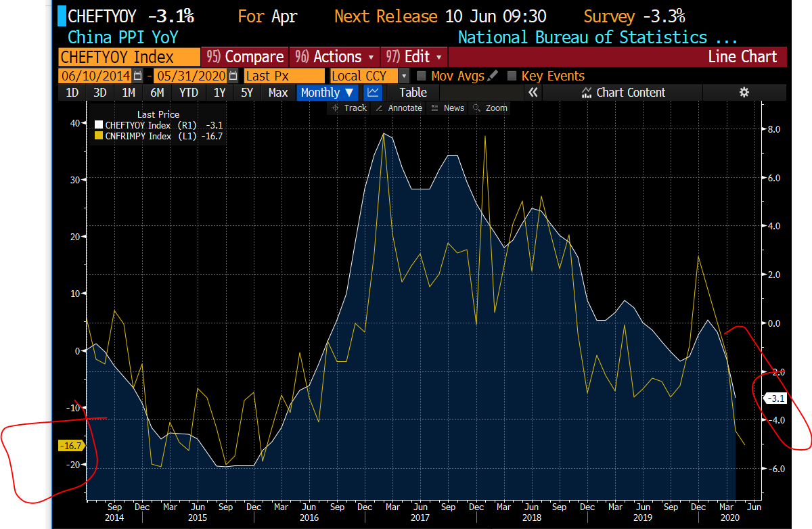Click the -16.7 left axis value tag
Image resolution: width=812 pixels, height=529 pixels.
(70, 446)
